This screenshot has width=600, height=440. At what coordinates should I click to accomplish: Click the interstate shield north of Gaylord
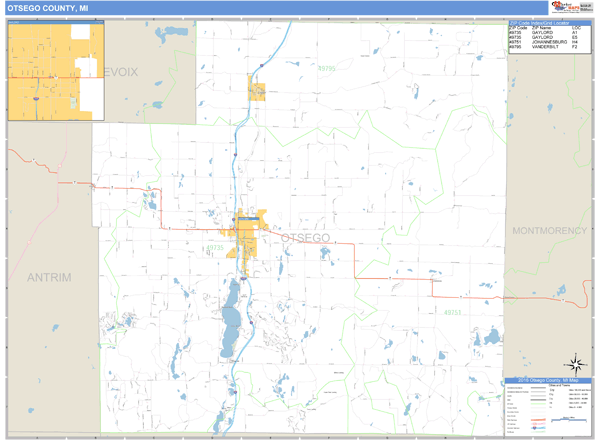pyautogui.click(x=260, y=66)
